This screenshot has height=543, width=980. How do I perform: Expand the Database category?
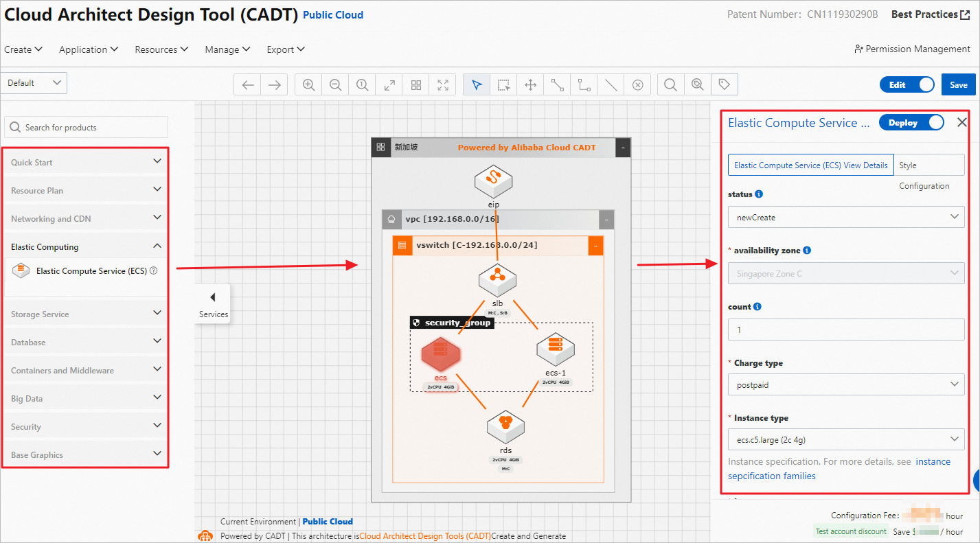click(x=86, y=342)
